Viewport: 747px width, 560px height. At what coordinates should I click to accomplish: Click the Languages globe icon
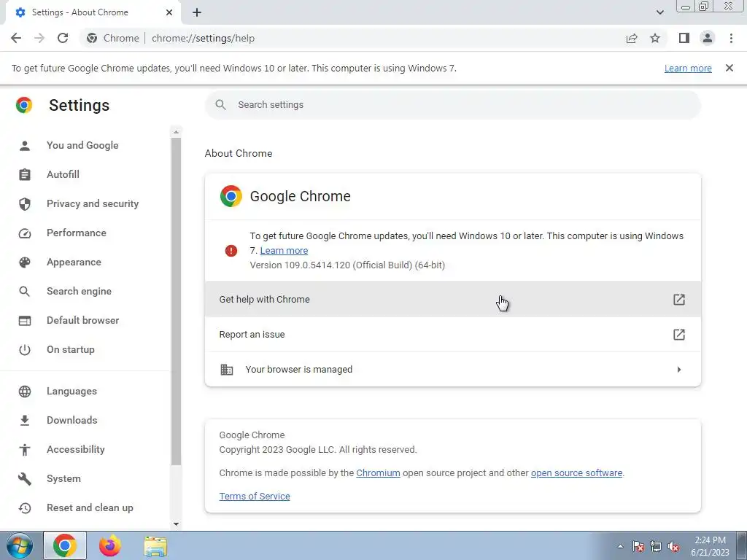[x=25, y=392]
